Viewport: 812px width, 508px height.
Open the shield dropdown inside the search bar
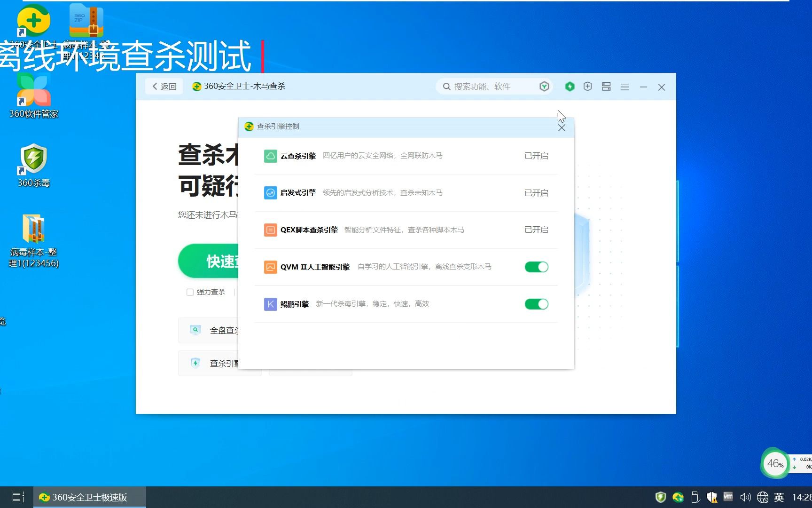[544, 86]
